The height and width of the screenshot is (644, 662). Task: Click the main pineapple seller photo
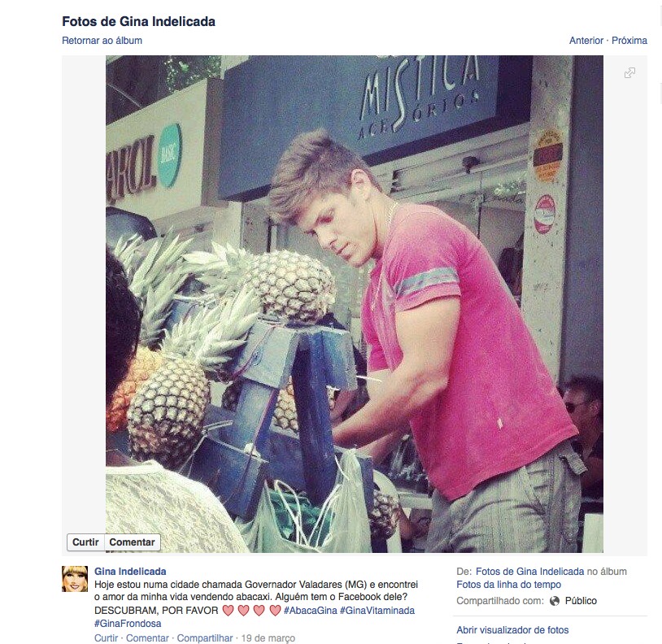pos(355,304)
